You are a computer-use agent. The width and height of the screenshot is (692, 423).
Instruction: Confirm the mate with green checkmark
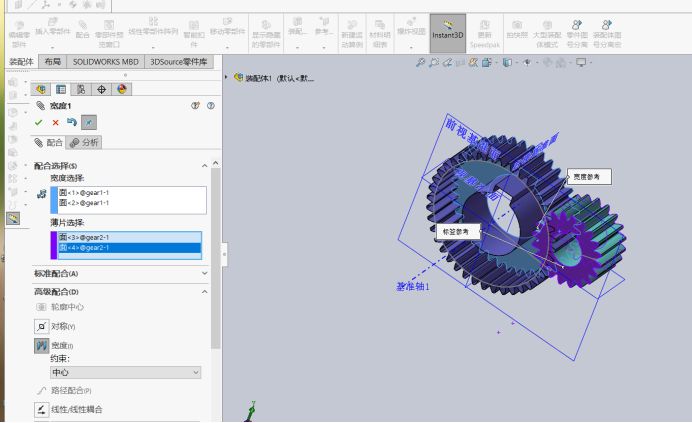[x=38, y=123]
